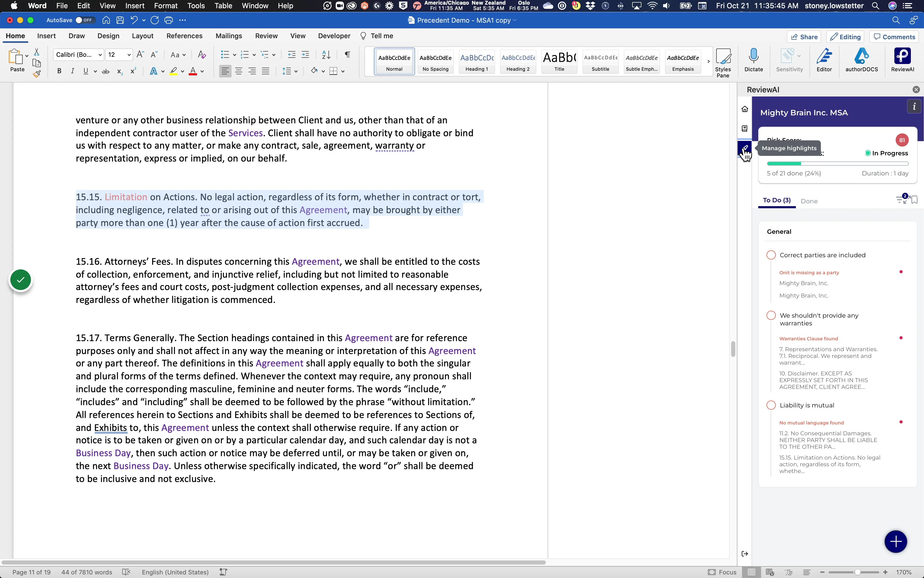Click the font color red swatch button
The image size is (924, 578).
pos(193,71)
